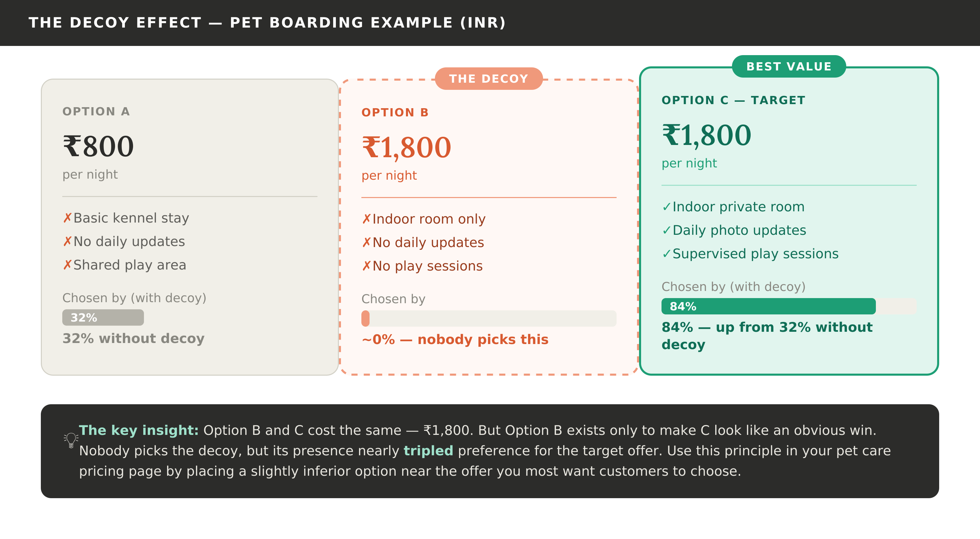Viewport: 980px width, 539px height.
Task: Click Option B's nearly empty chosen-by bar
Action: coord(489,319)
